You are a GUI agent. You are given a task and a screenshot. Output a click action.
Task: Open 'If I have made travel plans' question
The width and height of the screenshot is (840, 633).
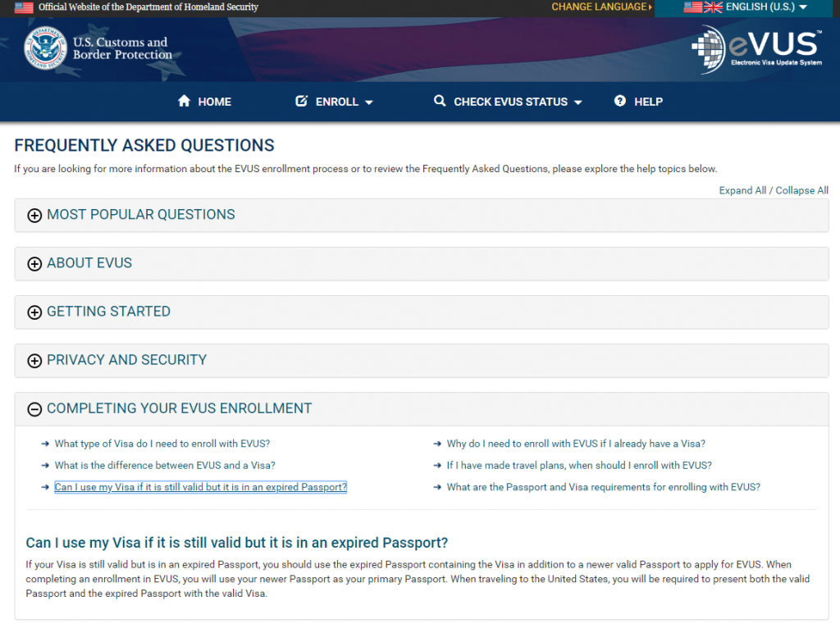579,466
